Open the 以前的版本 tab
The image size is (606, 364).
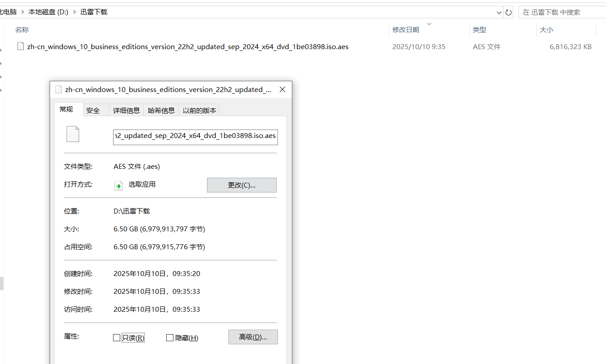(199, 110)
